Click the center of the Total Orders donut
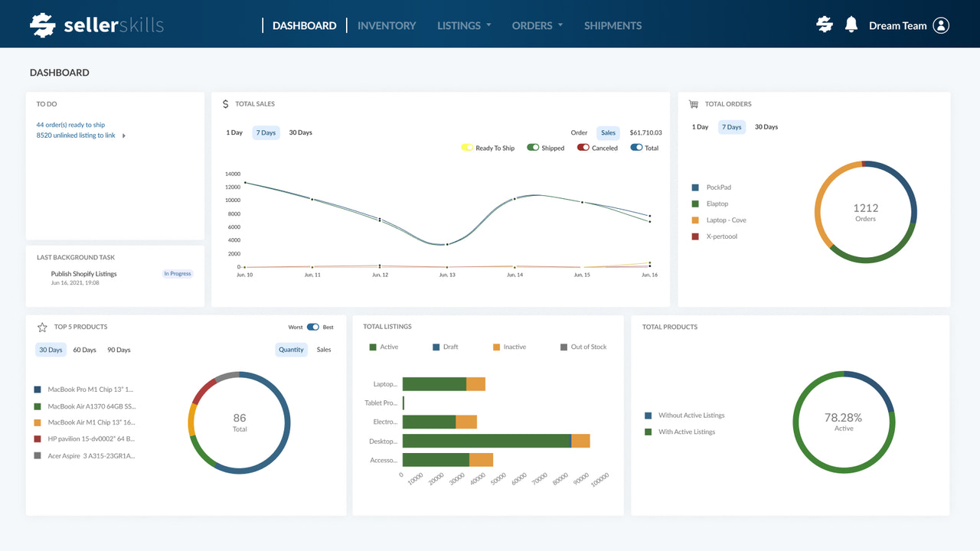The image size is (980, 551). (x=865, y=212)
